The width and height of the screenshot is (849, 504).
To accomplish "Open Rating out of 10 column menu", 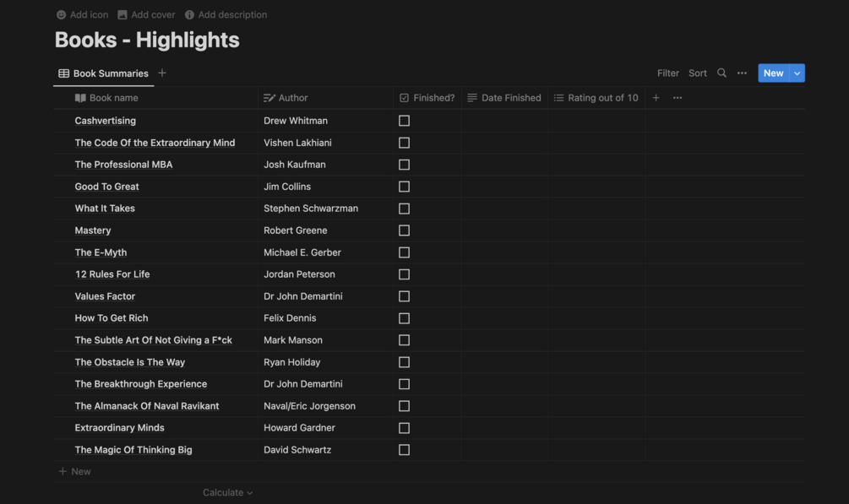I will coord(596,98).
